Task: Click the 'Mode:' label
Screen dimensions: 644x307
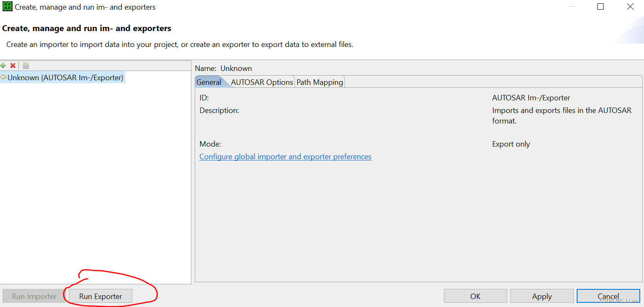Action: (x=210, y=144)
